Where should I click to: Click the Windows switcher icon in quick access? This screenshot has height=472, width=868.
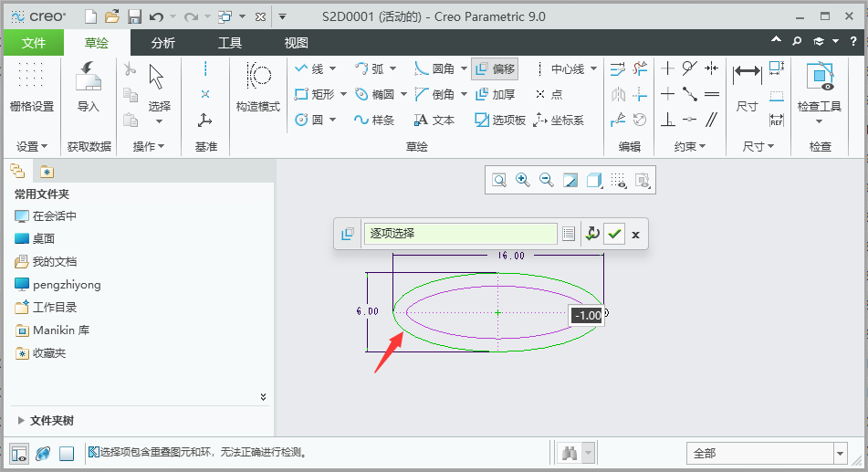coord(225,16)
